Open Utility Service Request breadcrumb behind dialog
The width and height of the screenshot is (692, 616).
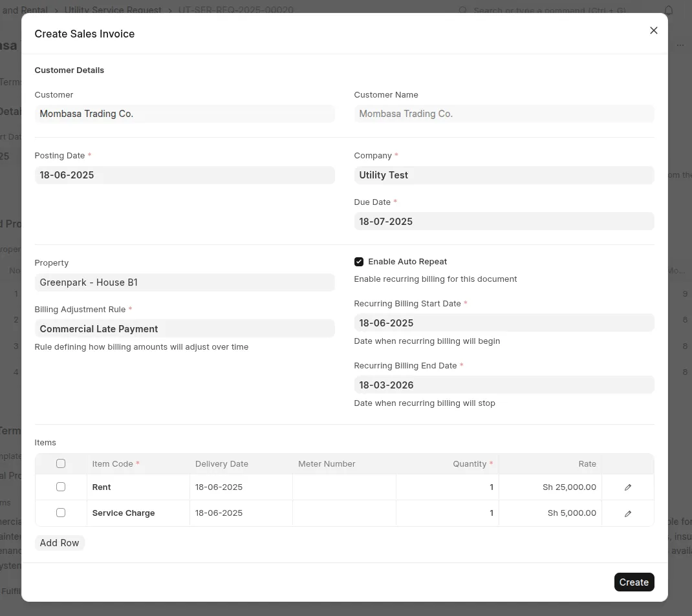(113, 10)
